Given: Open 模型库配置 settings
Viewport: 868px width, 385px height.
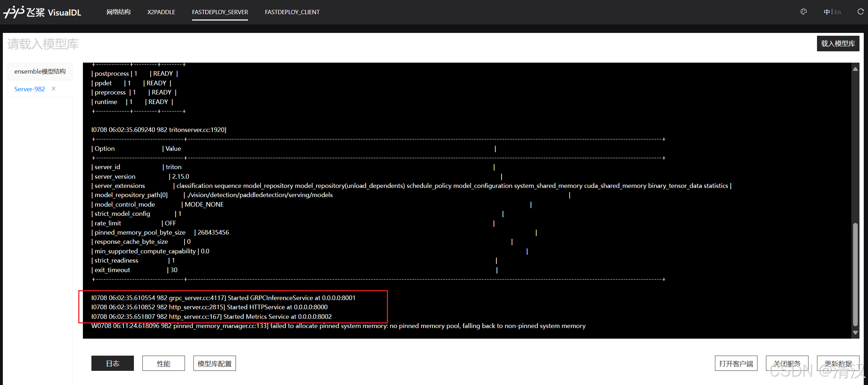Looking at the screenshot, I should click(215, 363).
